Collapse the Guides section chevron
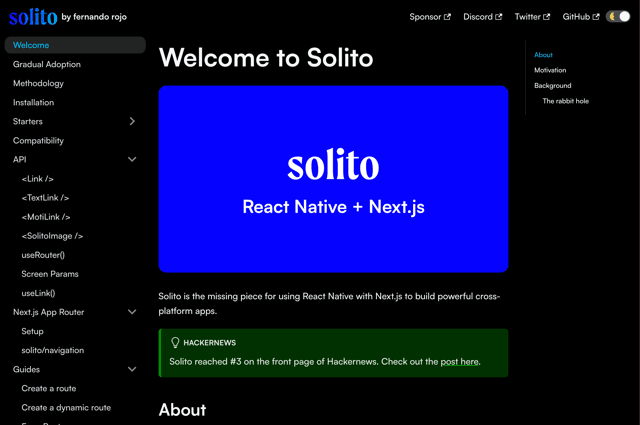This screenshot has width=640, height=425. (132, 369)
